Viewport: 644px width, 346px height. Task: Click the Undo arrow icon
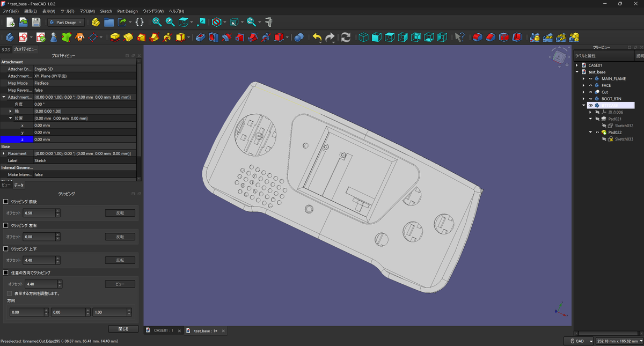point(317,38)
